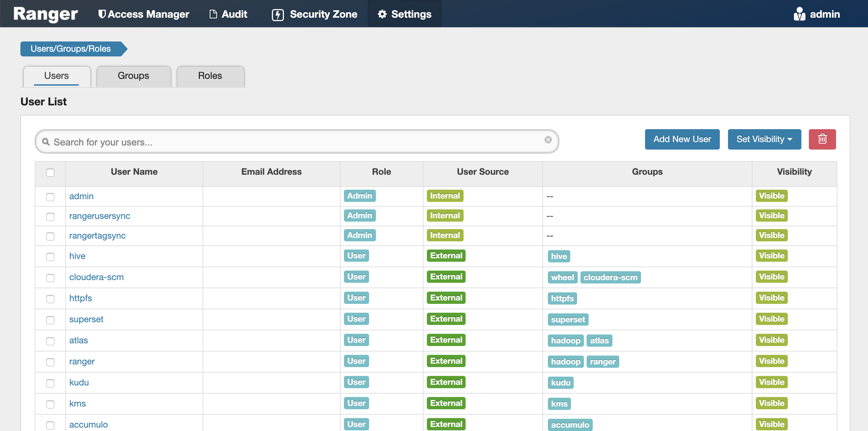The image size is (868, 431).
Task: Open the cloudera-scm user link
Action: click(96, 277)
